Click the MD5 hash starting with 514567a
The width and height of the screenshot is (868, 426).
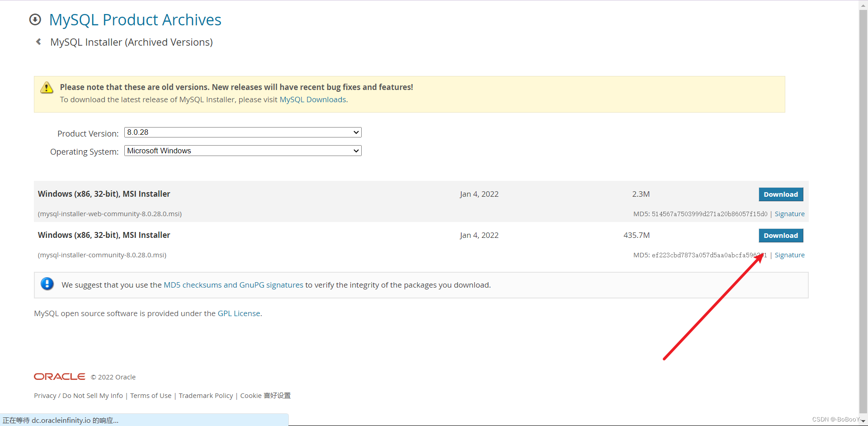point(709,214)
